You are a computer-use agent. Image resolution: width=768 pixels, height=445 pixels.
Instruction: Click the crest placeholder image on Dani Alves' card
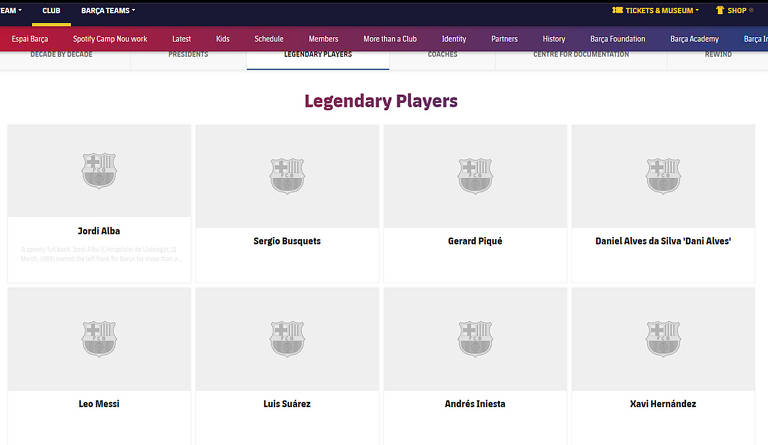(x=663, y=176)
